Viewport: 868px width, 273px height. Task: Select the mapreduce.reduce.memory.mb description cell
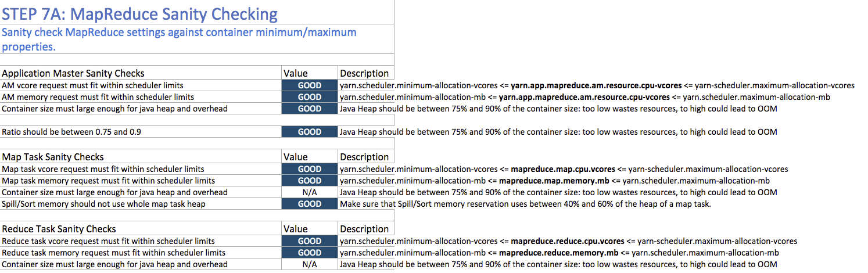[559, 253]
